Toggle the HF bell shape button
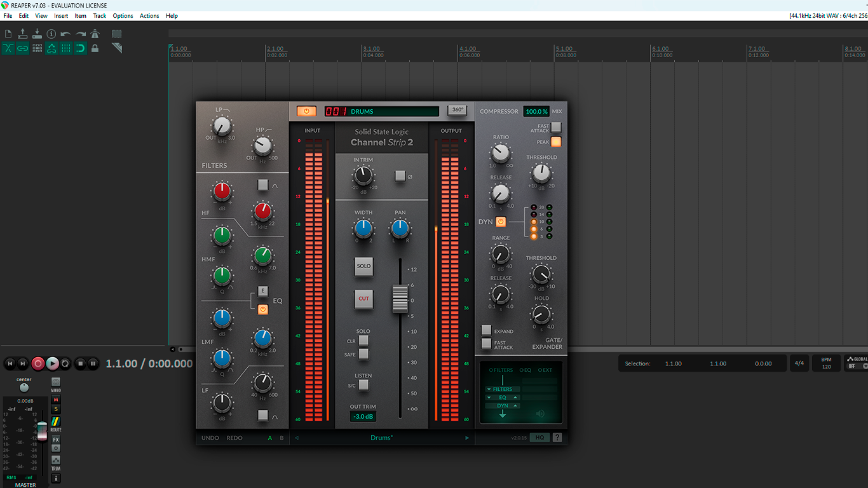Screen dimensions: 868x488 tap(262, 185)
